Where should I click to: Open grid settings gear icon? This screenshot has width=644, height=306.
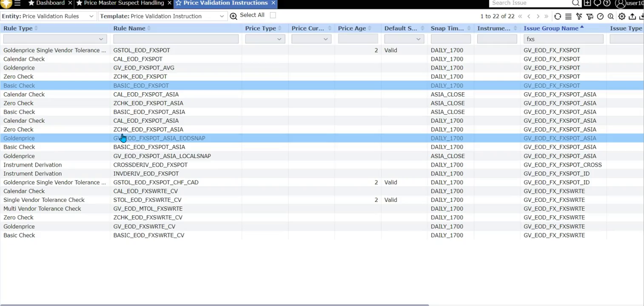pos(622,17)
